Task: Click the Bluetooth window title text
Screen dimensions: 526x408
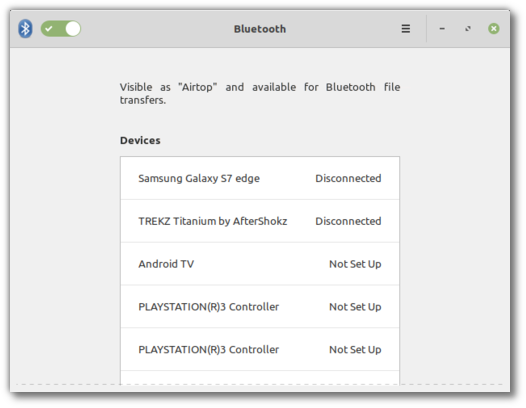Action: pyautogui.click(x=260, y=29)
